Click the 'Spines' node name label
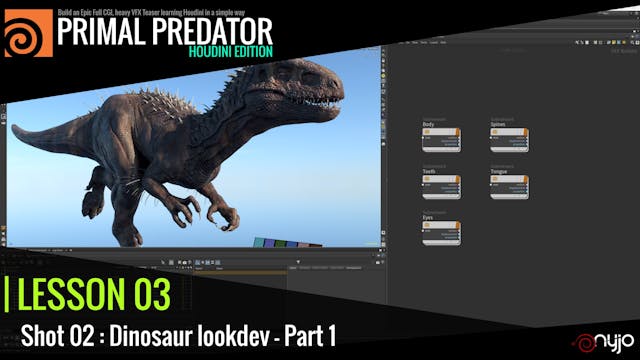The width and height of the screenshot is (640, 360). click(498, 124)
